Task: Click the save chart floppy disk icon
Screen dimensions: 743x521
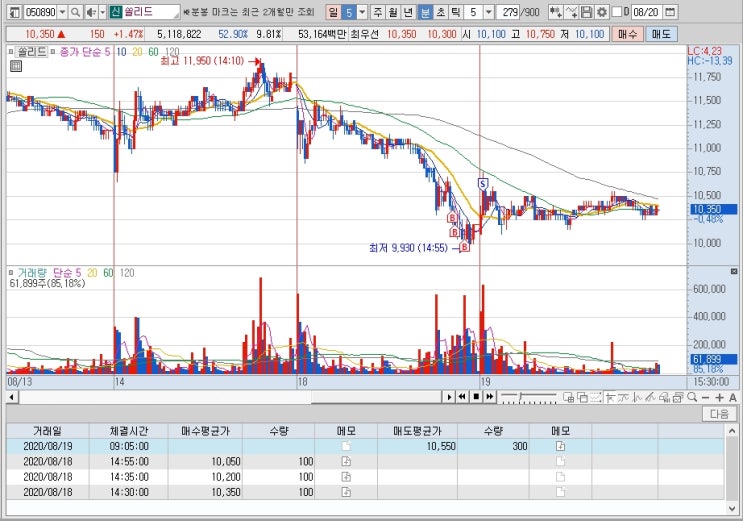Action: [587, 12]
